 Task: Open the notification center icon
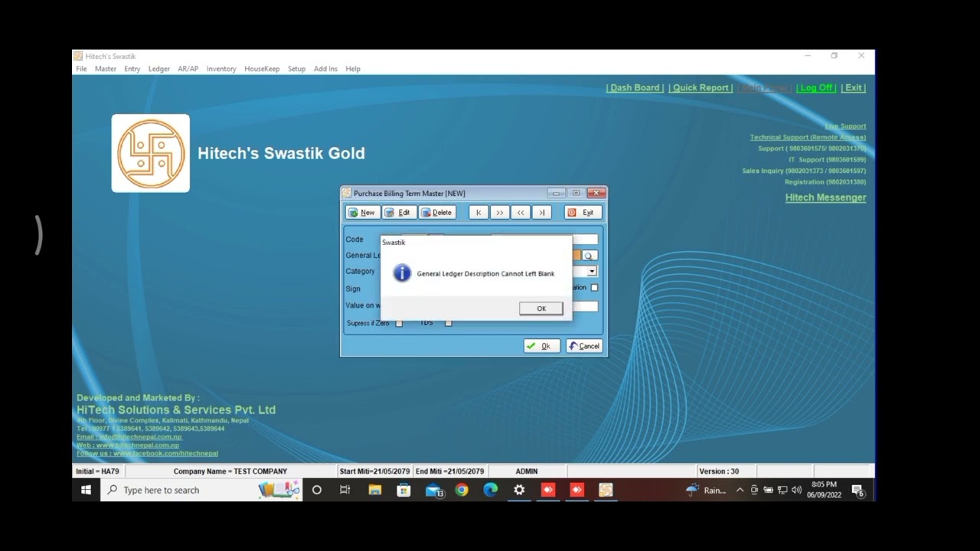click(x=857, y=491)
